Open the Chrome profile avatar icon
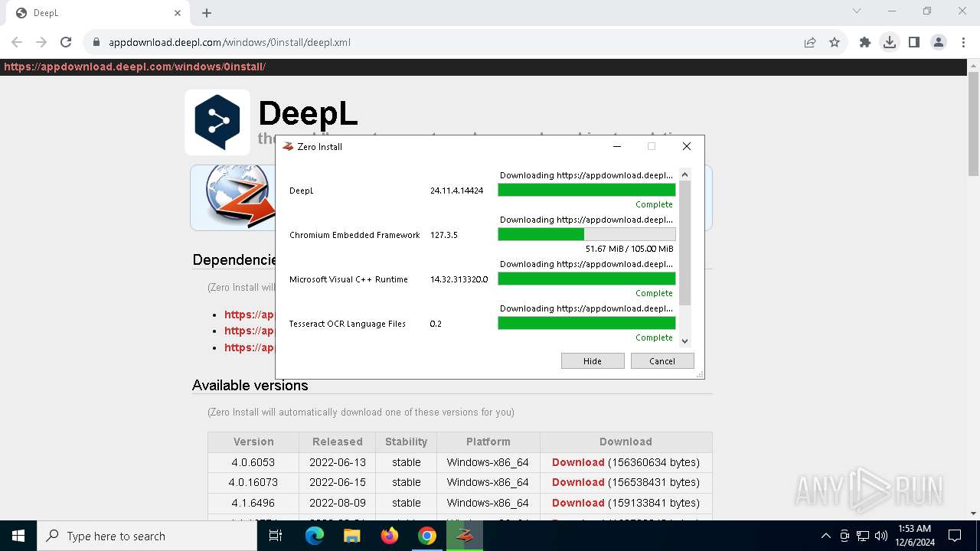980x551 pixels. [x=939, y=42]
